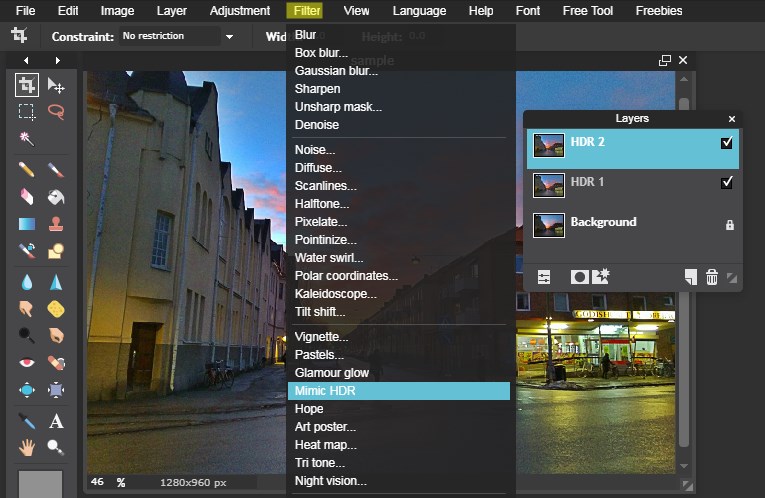Open layer settings in Layers panel
The height and width of the screenshot is (498, 765).
tap(544, 277)
